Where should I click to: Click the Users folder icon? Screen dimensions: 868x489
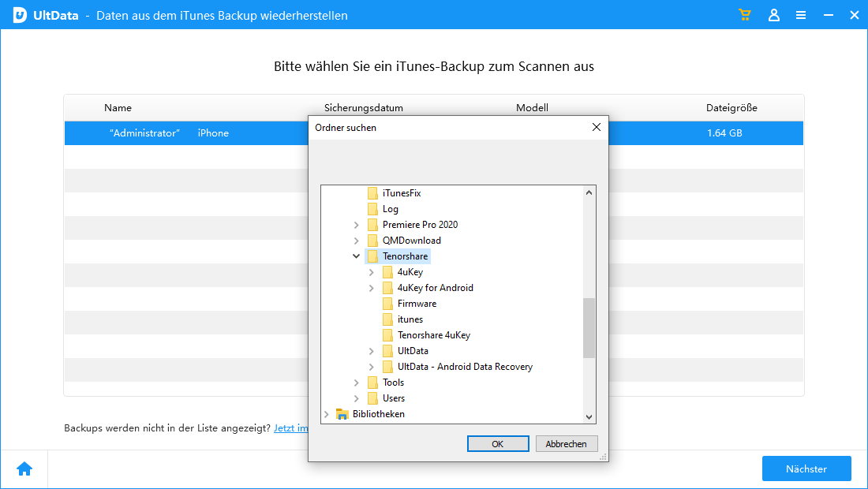[372, 398]
